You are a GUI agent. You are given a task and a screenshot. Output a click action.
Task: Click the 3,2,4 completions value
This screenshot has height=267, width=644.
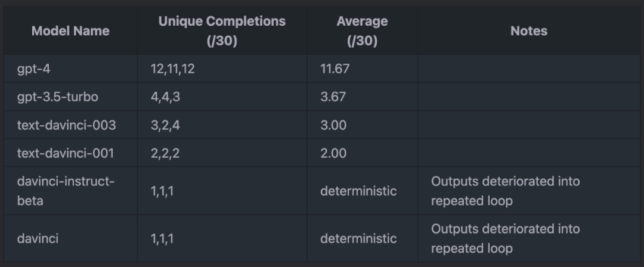(165, 125)
